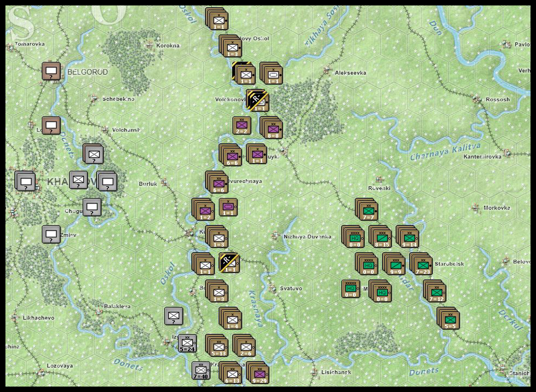Image resolution: width=536 pixels, height=392 pixels.
Task: Click the Korokna town label
Action: pos(168,45)
